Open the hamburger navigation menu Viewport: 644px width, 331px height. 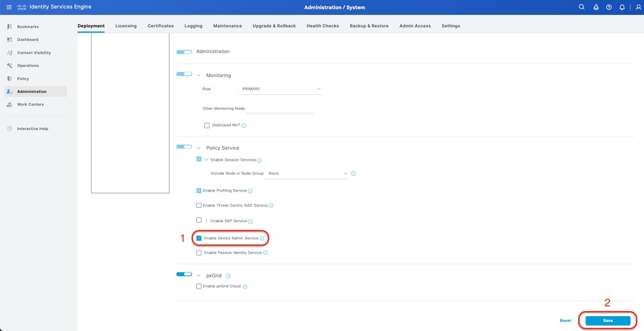point(9,7)
